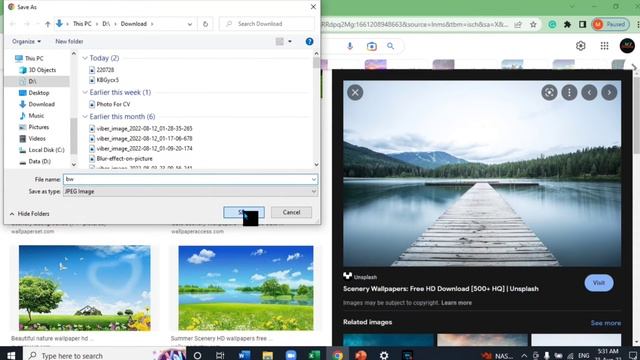Viewport: 640px width, 360px height.
Task: Click the Windows Start button
Action: 11,355
